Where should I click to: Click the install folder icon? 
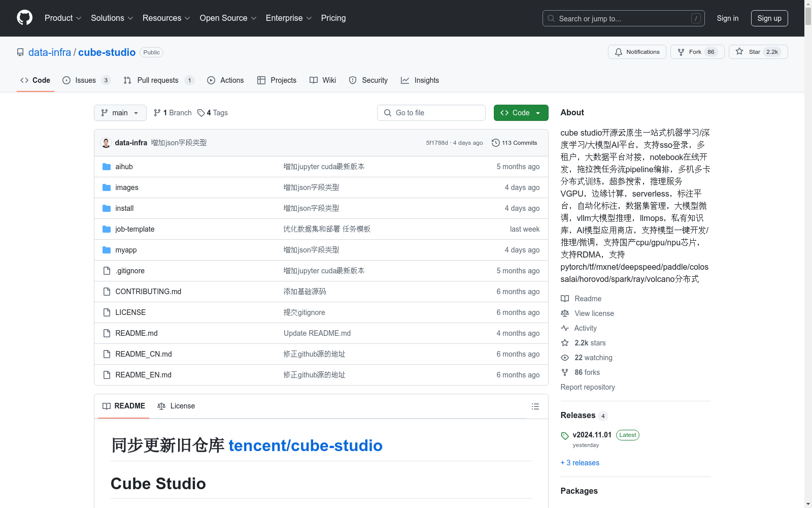(x=107, y=208)
